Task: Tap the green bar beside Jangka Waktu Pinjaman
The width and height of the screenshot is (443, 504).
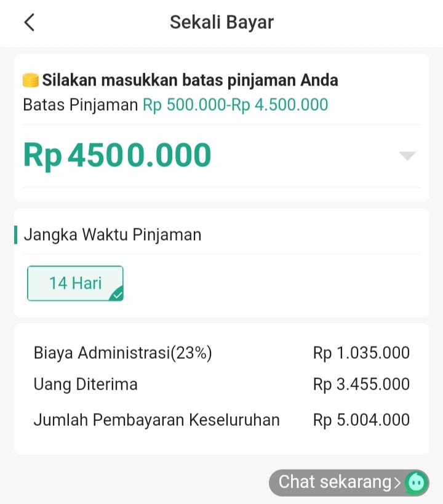Action: click(x=15, y=234)
